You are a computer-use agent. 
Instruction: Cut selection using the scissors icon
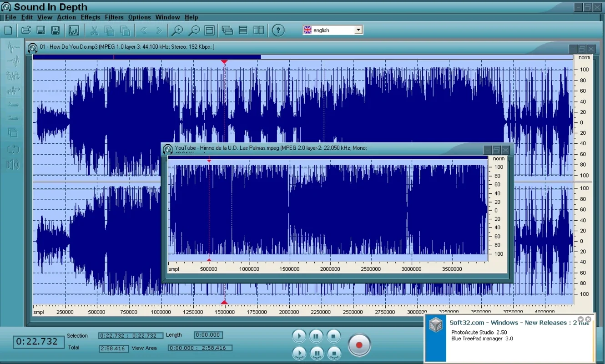pyautogui.click(x=94, y=30)
